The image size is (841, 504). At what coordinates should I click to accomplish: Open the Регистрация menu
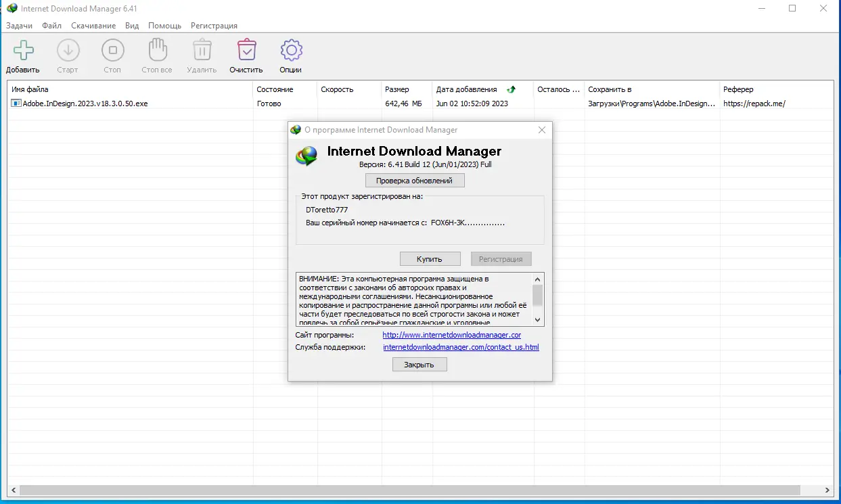click(214, 26)
